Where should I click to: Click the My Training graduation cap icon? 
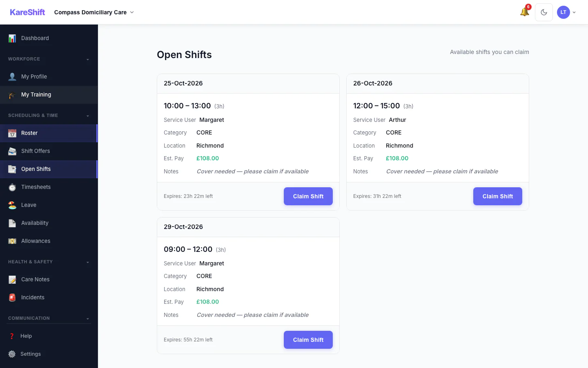(x=12, y=94)
